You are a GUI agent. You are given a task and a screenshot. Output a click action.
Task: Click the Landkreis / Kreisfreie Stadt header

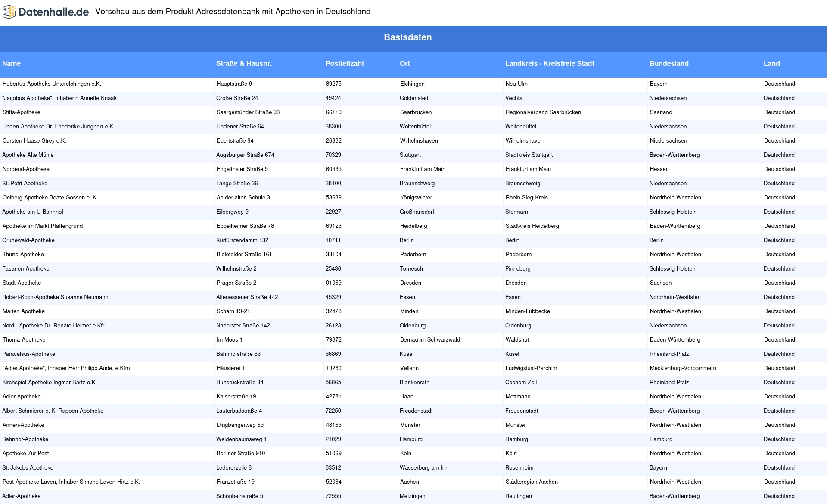pos(550,63)
